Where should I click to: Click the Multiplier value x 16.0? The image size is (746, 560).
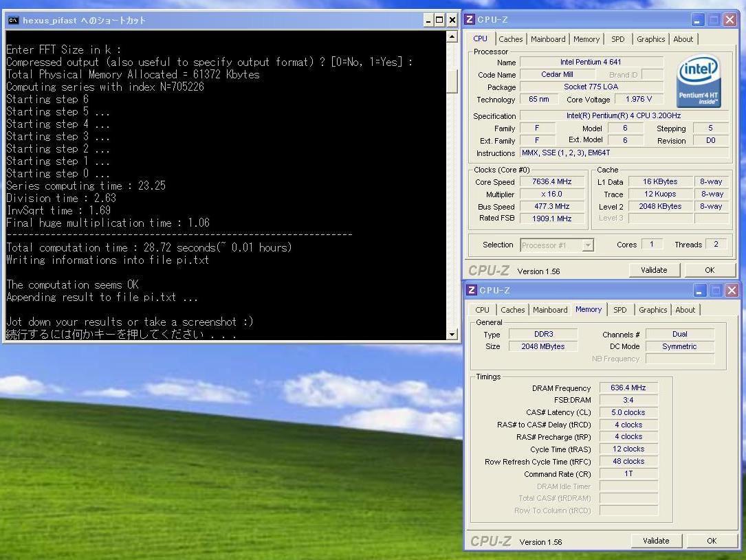tap(552, 194)
